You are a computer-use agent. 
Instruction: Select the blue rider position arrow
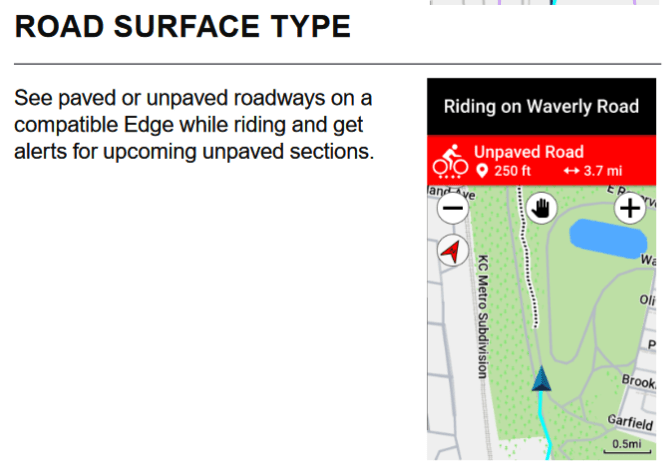[541, 378]
